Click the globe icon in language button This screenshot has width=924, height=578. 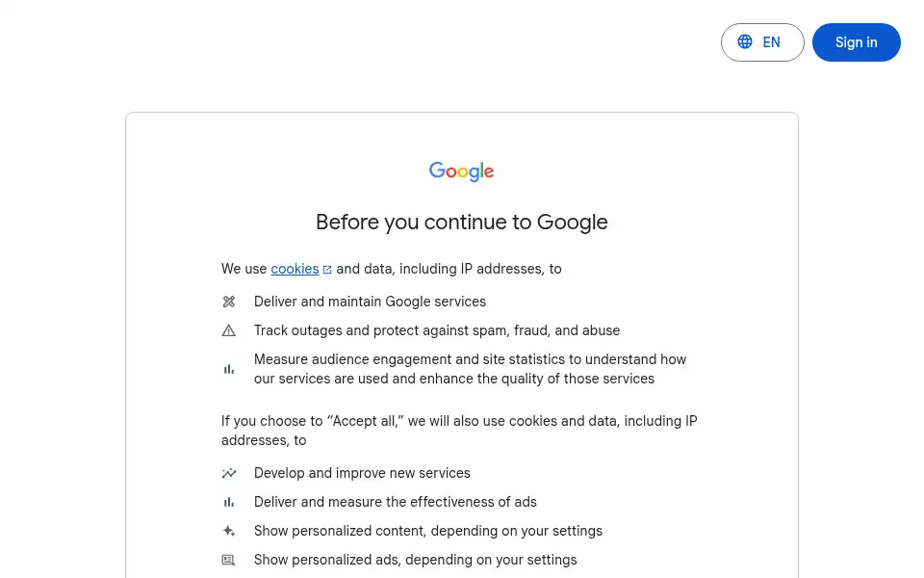click(745, 41)
